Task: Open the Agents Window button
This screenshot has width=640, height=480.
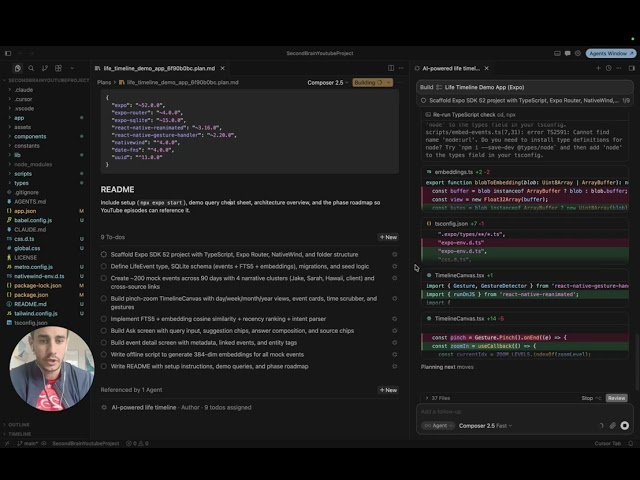Action: pyautogui.click(x=611, y=53)
